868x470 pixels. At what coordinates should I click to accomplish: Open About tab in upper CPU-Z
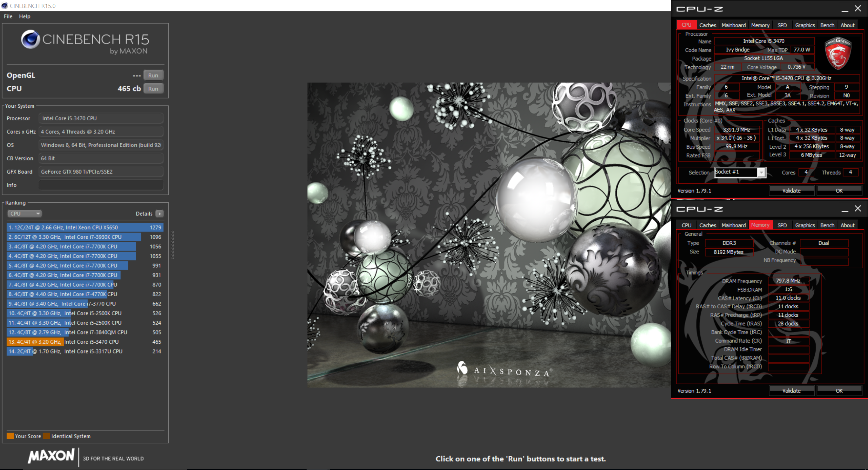pyautogui.click(x=847, y=25)
